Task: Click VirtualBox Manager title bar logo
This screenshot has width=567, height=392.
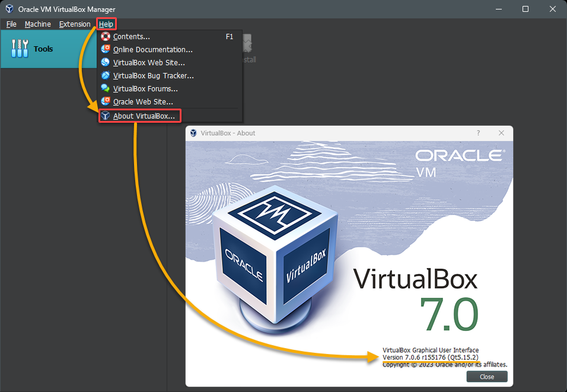Action: (x=9, y=9)
